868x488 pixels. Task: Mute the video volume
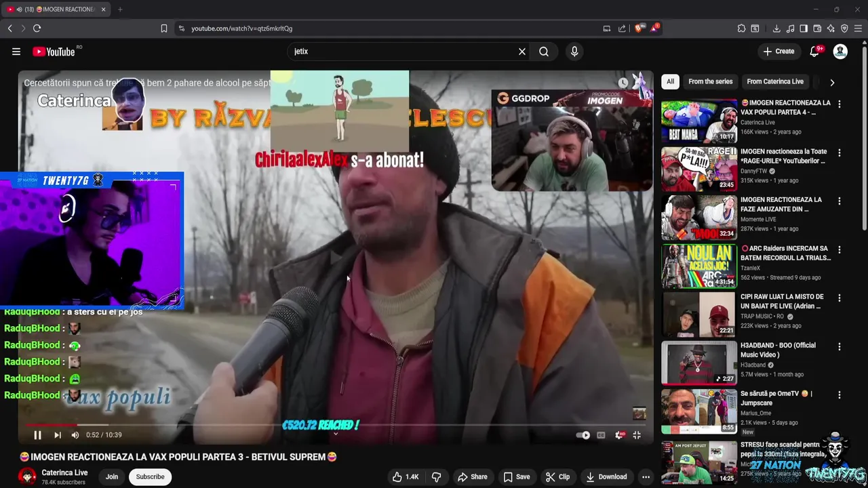tap(75, 435)
